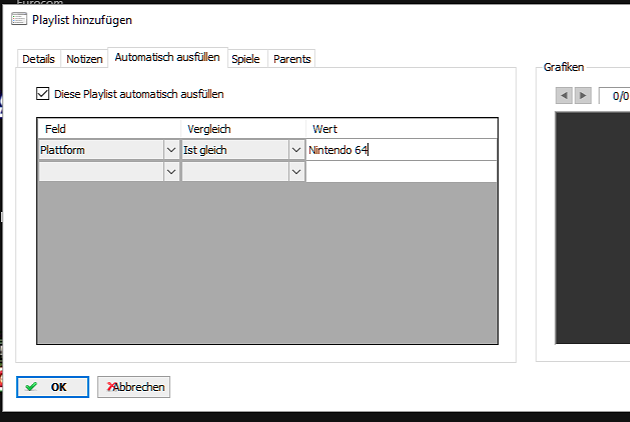Click the Wert field containing Nintendo 64
630x422 pixels.
click(x=401, y=150)
